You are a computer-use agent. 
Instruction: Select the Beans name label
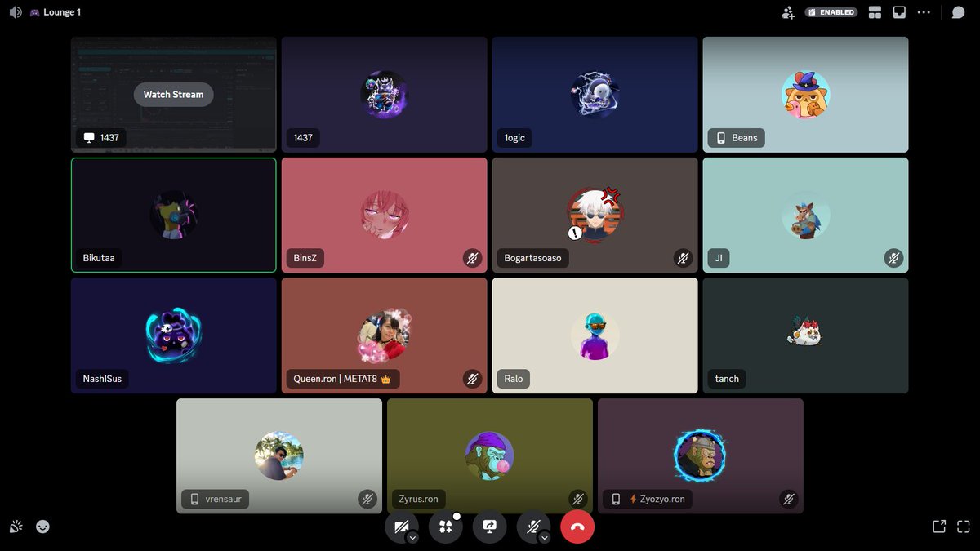tap(736, 137)
